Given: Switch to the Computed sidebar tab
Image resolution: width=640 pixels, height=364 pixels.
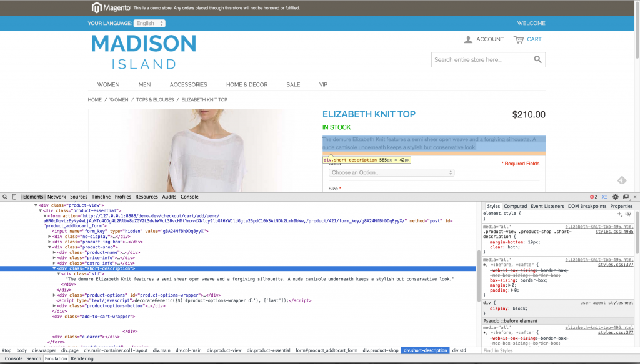Looking at the screenshot, I should pos(516,206).
